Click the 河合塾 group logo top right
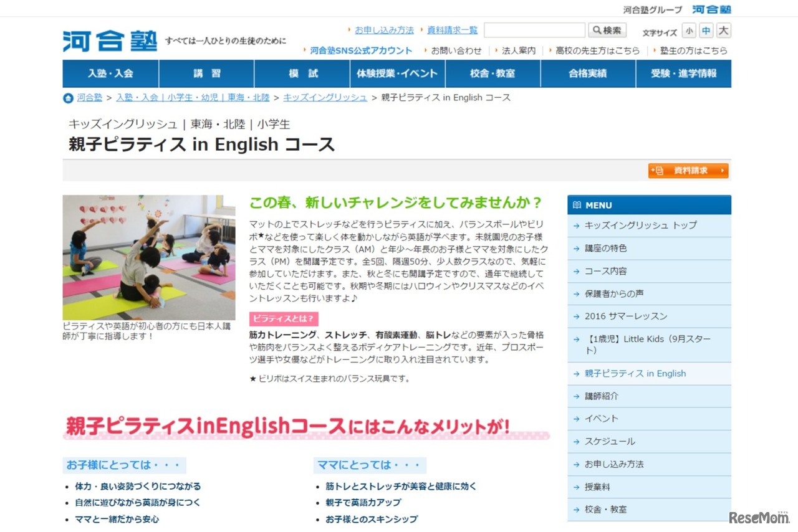 [711, 9]
